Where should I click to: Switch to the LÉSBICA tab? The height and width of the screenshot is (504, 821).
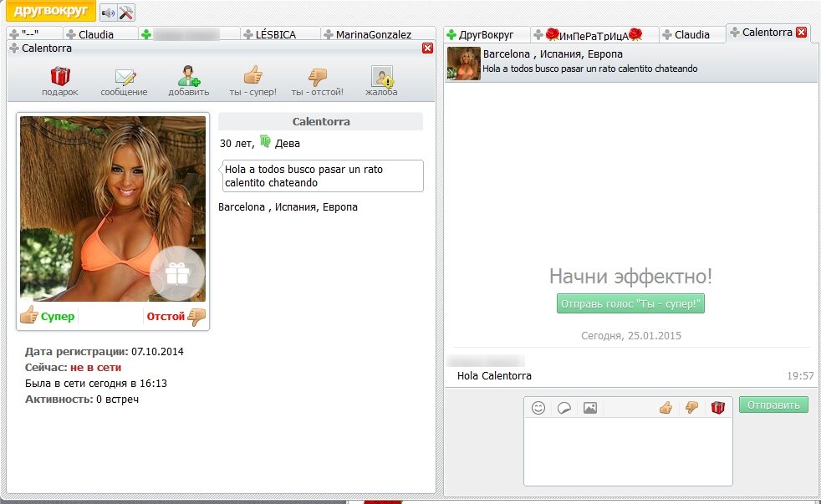(280, 34)
